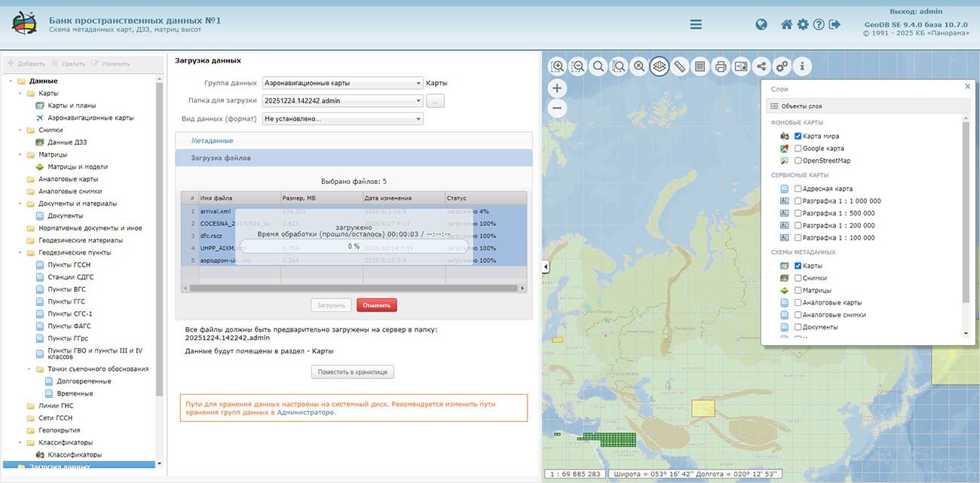
Task: Open help question mark icon
Action: (x=819, y=25)
